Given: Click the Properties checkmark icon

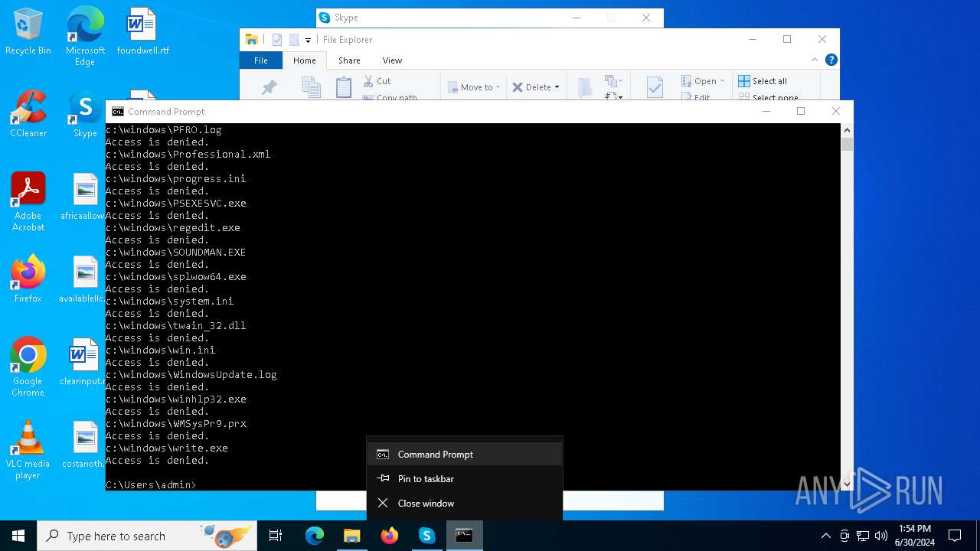Looking at the screenshot, I should (x=655, y=88).
